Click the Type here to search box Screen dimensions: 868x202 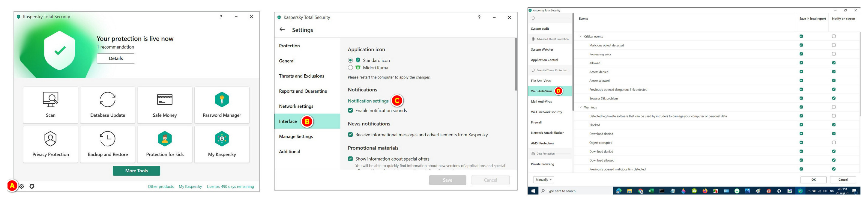(576, 191)
